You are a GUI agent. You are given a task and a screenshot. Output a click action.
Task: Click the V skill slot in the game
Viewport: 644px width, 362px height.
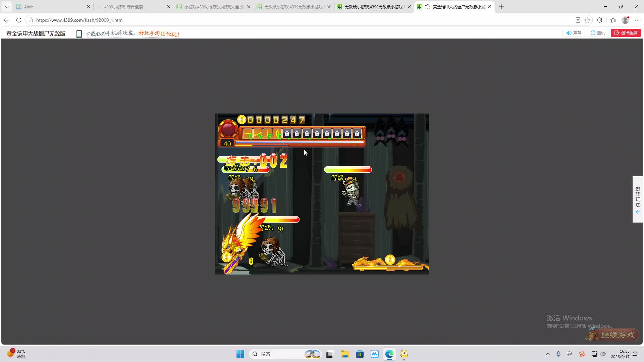pos(258,134)
